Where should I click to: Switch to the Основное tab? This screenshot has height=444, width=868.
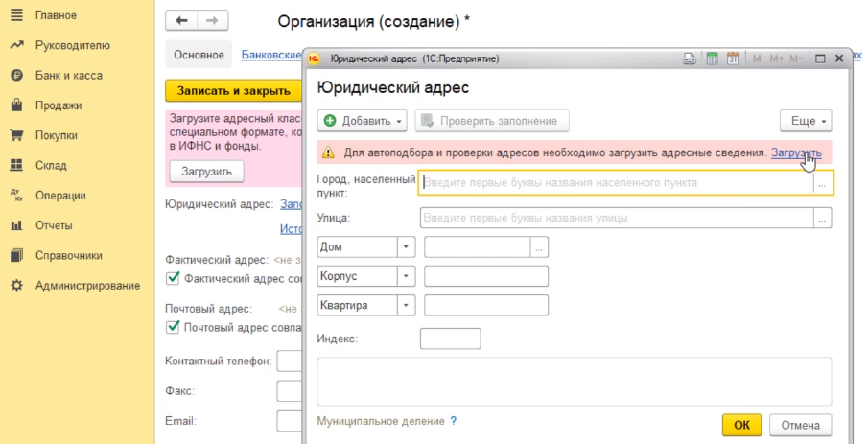pos(199,56)
